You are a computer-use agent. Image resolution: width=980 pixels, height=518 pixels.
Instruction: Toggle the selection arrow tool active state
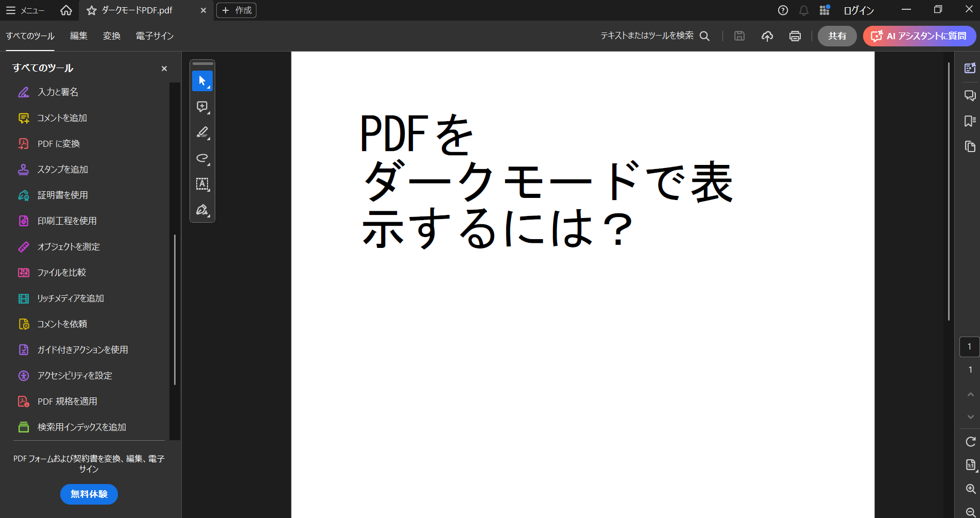(202, 81)
